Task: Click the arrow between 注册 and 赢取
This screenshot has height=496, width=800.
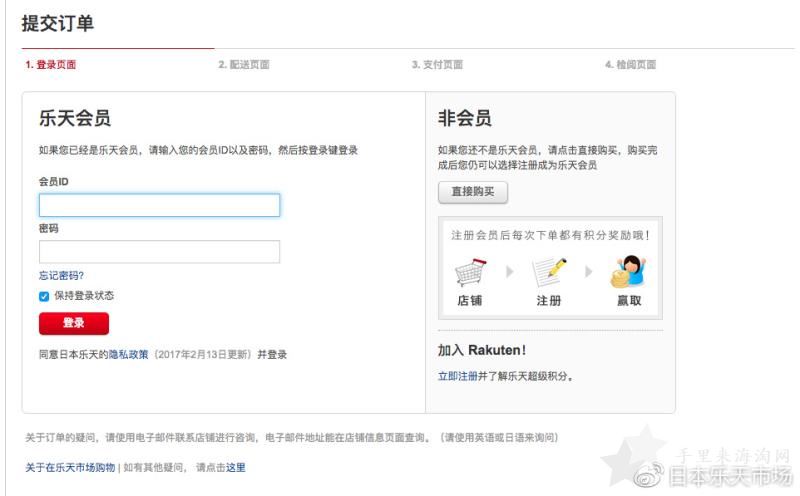Action: coord(588,271)
